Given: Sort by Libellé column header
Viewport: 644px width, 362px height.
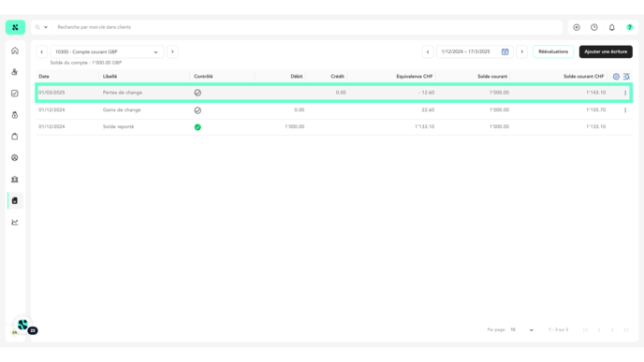Looking at the screenshot, I should (110, 77).
